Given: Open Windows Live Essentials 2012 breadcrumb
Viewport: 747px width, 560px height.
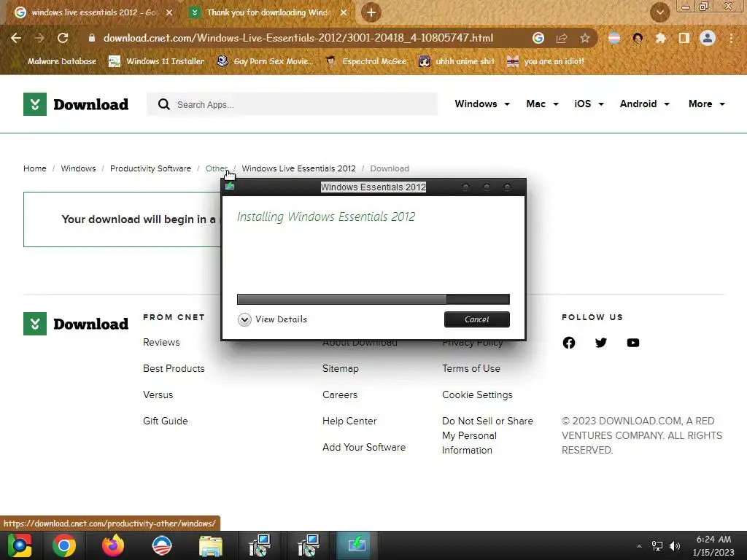Looking at the screenshot, I should click(x=298, y=168).
